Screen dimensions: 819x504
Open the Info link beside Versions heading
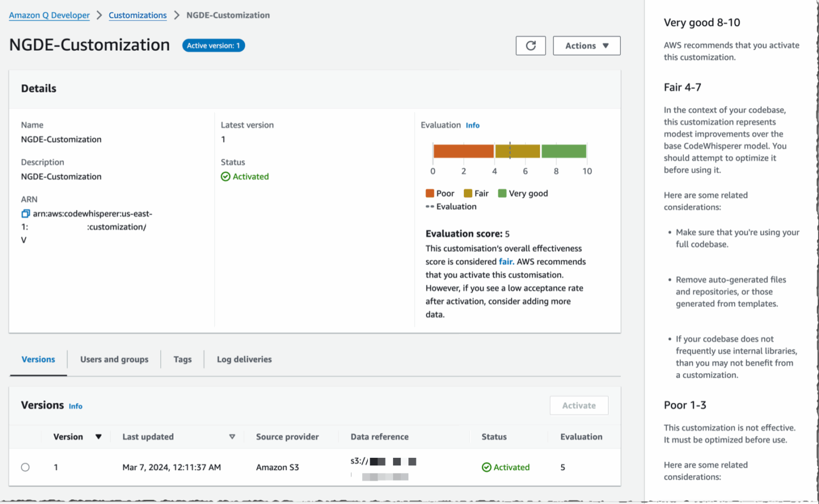pos(75,405)
